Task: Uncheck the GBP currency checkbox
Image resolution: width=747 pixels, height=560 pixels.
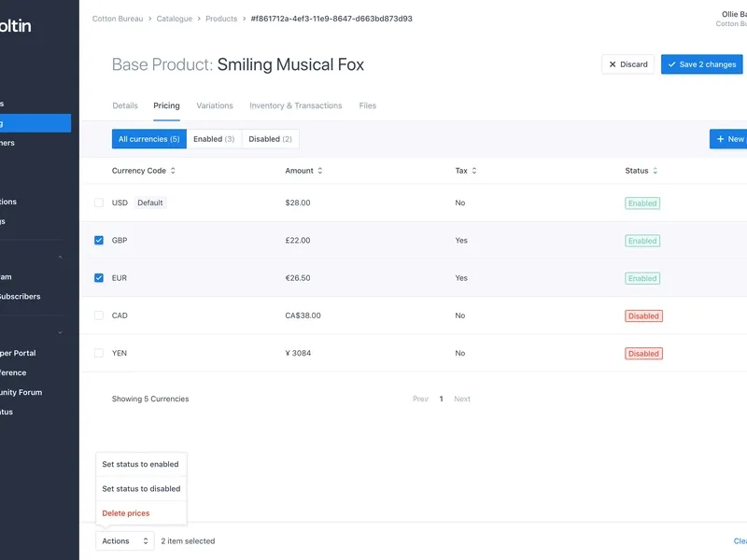Action: 99,241
